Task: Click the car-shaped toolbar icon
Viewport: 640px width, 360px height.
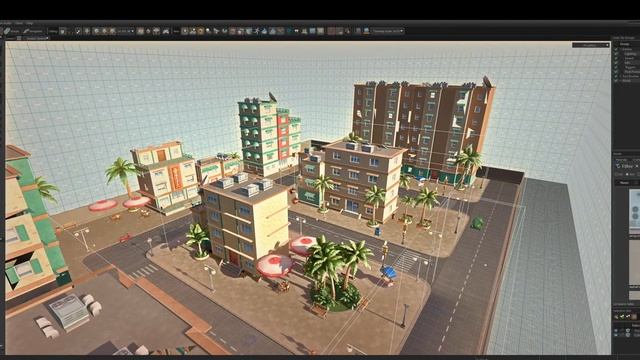Action: 166,31
